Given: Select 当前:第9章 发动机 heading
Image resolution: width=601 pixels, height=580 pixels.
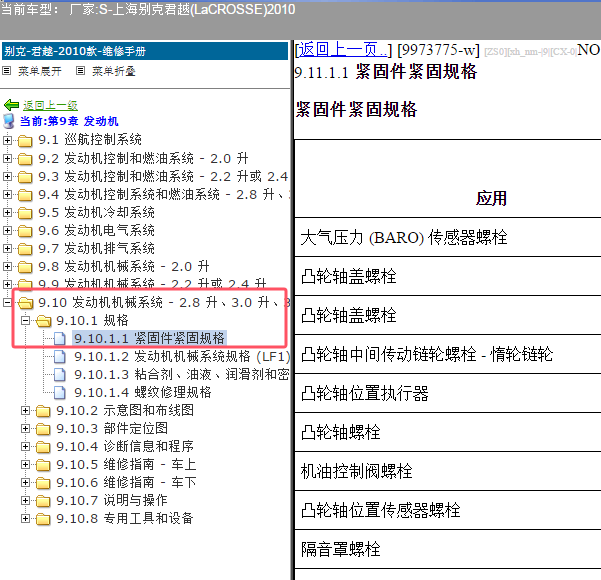Looking at the screenshot, I should [69, 121].
